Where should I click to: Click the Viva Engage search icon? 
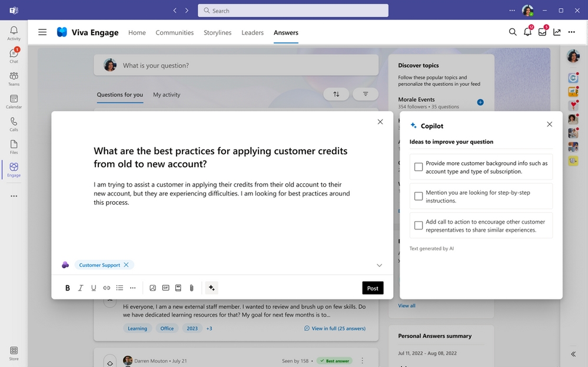coord(512,32)
